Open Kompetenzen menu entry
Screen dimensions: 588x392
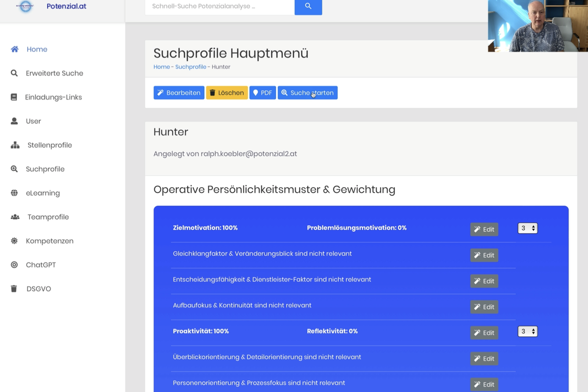coord(50,241)
